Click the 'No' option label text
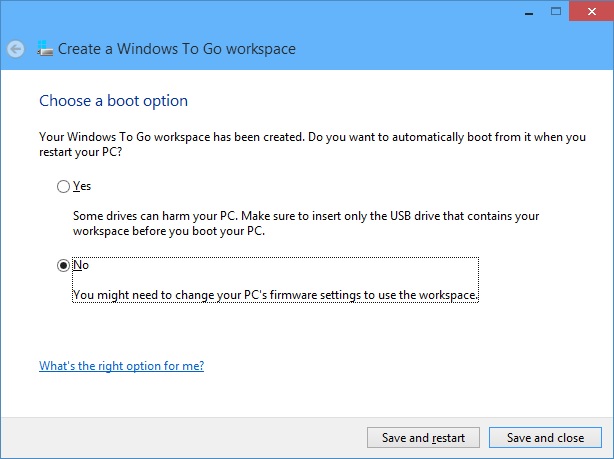The width and height of the screenshot is (614, 459). point(81,265)
